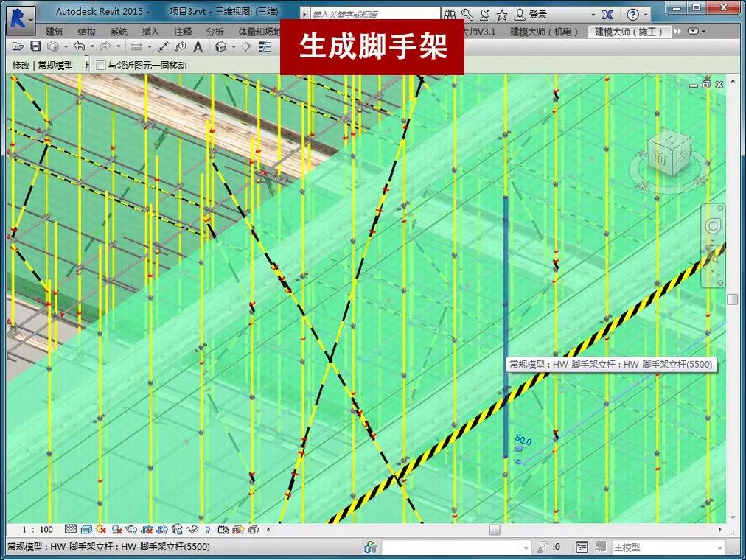Select the Aligned Dimension tool icon
746x560 pixels.
tap(163, 46)
